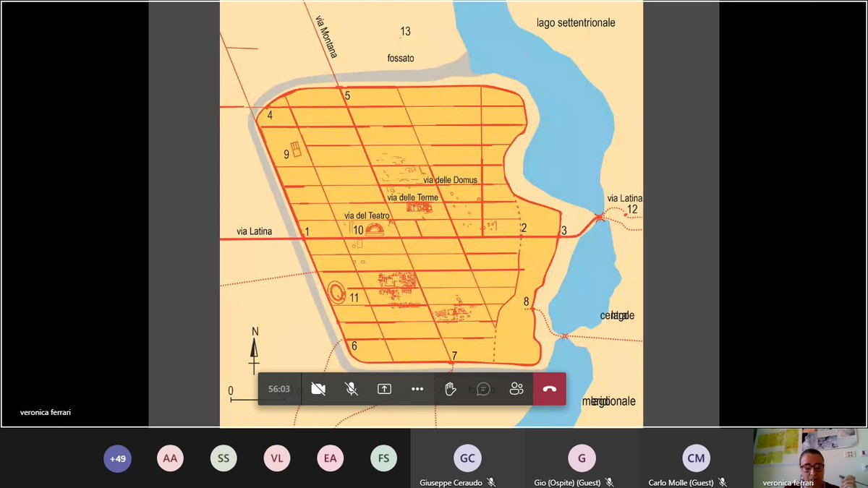Click number 12 near via Latina east
Viewport: 868px width, 488px height.
click(632, 210)
